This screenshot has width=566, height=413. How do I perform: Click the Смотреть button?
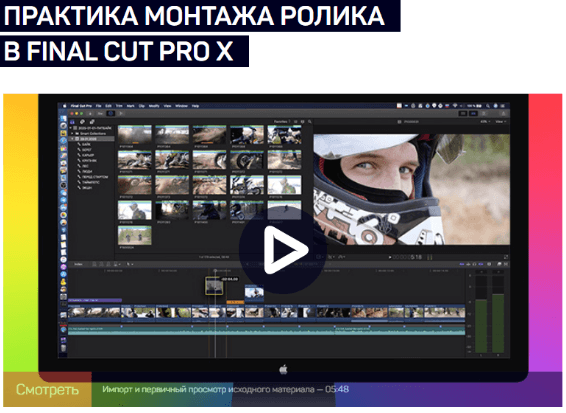pos(47,390)
